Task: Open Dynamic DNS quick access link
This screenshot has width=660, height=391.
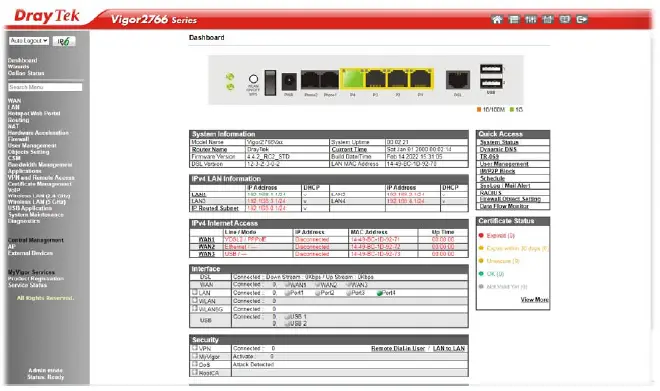Action: click(x=498, y=149)
